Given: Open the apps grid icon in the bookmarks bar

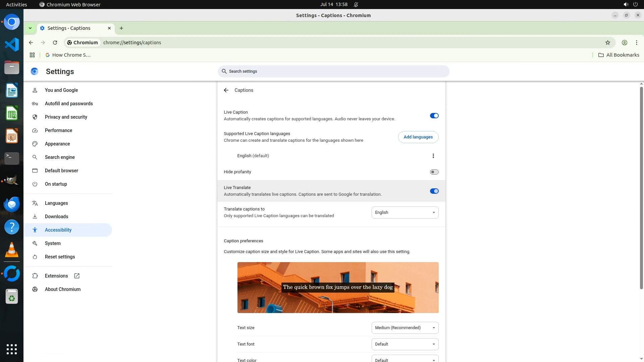Looking at the screenshot, I should coord(32,55).
